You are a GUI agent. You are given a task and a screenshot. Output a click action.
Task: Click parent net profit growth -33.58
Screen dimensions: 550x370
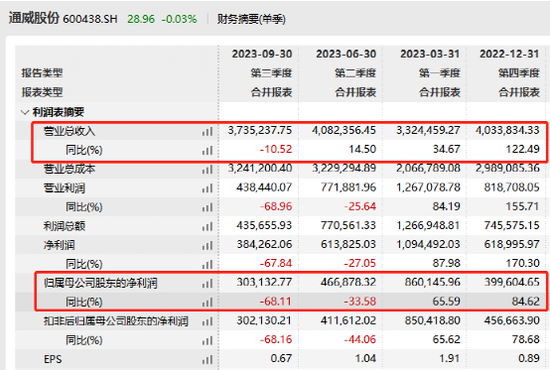pos(360,301)
